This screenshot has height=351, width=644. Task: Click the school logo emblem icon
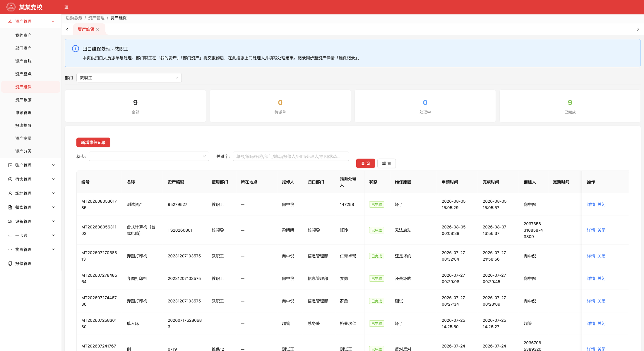point(11,7)
